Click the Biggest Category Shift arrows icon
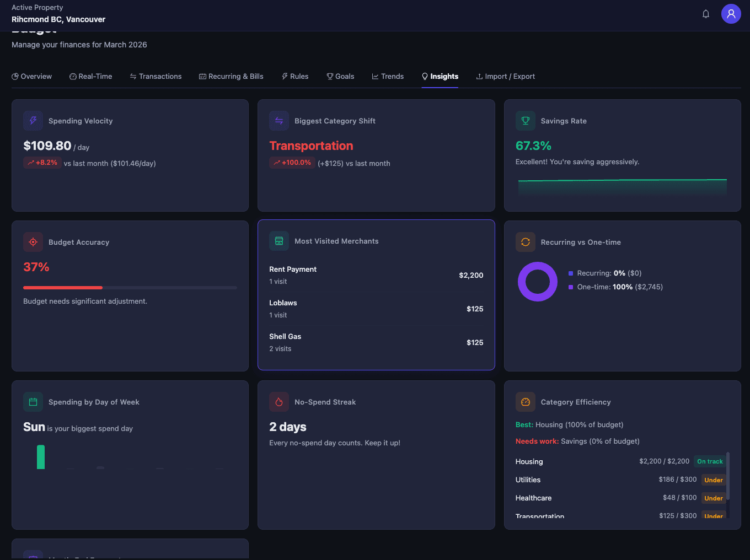Screen dimensions: 750x560 click(x=279, y=121)
